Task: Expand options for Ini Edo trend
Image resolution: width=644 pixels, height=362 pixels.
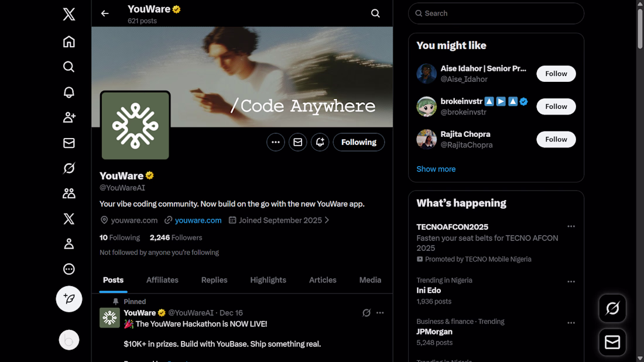Action: [571, 281]
